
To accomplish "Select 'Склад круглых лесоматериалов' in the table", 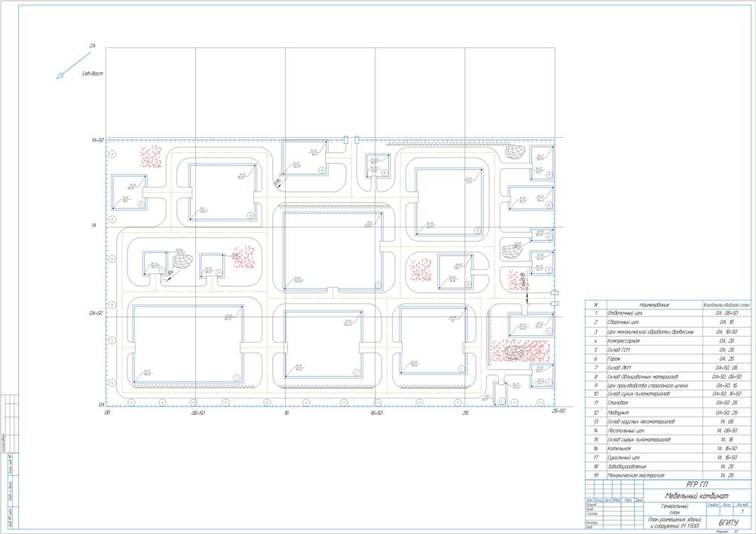I will pyautogui.click(x=641, y=422).
